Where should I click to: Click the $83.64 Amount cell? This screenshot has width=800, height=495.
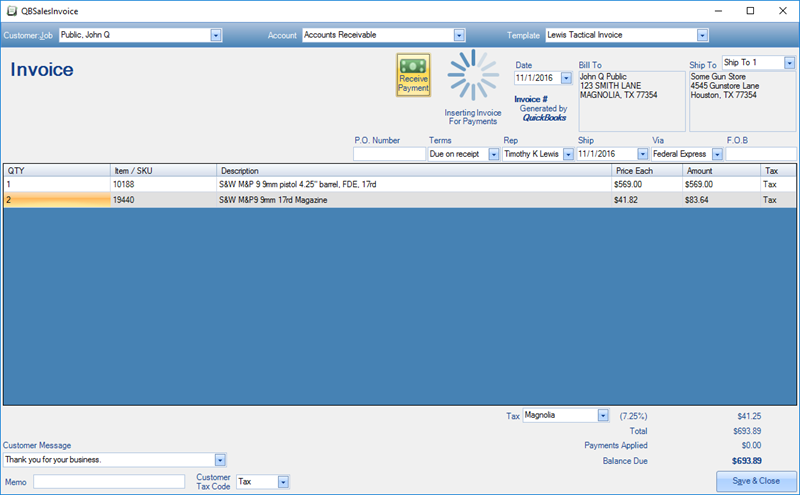(721, 200)
